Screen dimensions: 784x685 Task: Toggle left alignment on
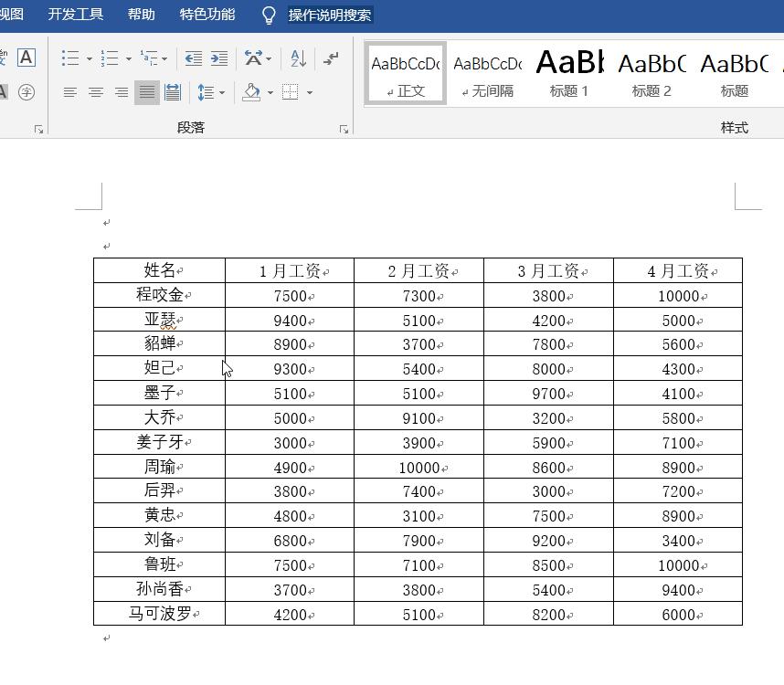tap(72, 92)
